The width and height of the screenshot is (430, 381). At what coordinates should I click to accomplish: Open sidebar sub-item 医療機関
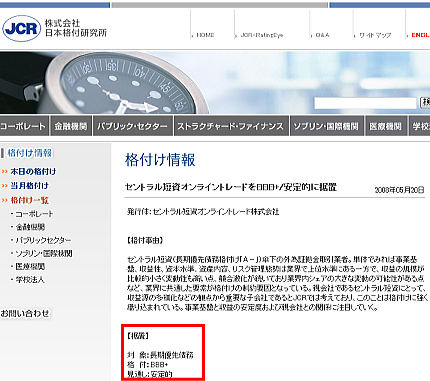point(30,266)
